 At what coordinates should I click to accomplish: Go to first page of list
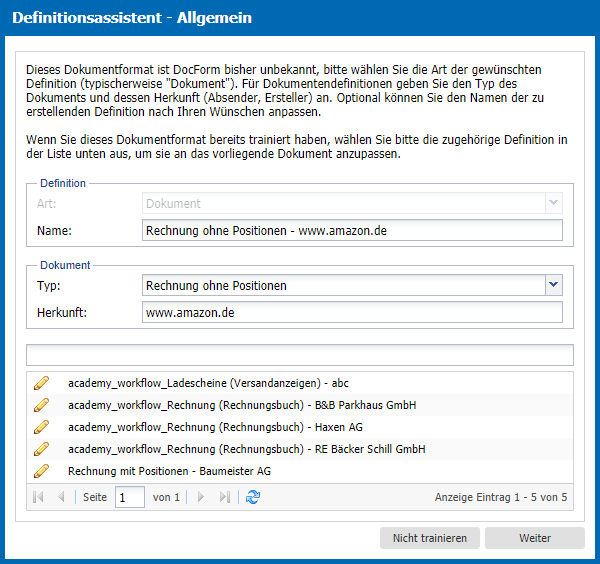[38, 497]
